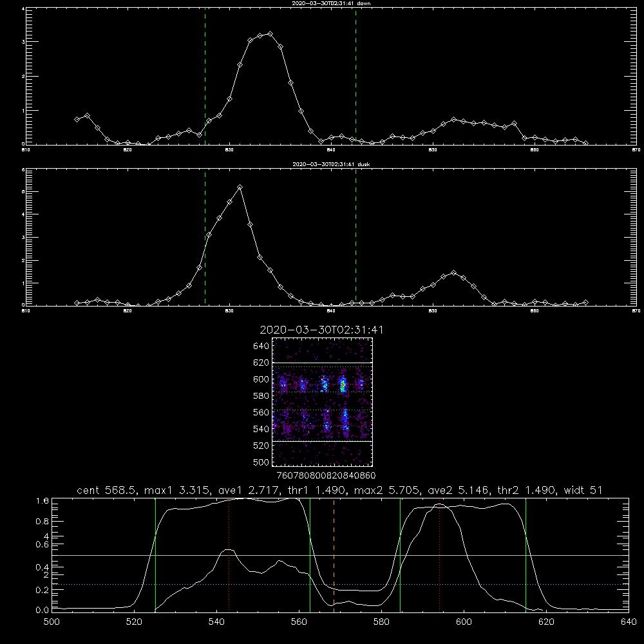Click the green vertical line near 585 in bottom plot

click(x=401, y=555)
